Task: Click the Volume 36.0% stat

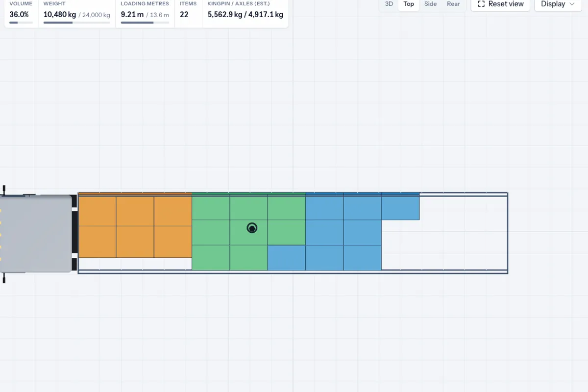Action: click(21, 14)
